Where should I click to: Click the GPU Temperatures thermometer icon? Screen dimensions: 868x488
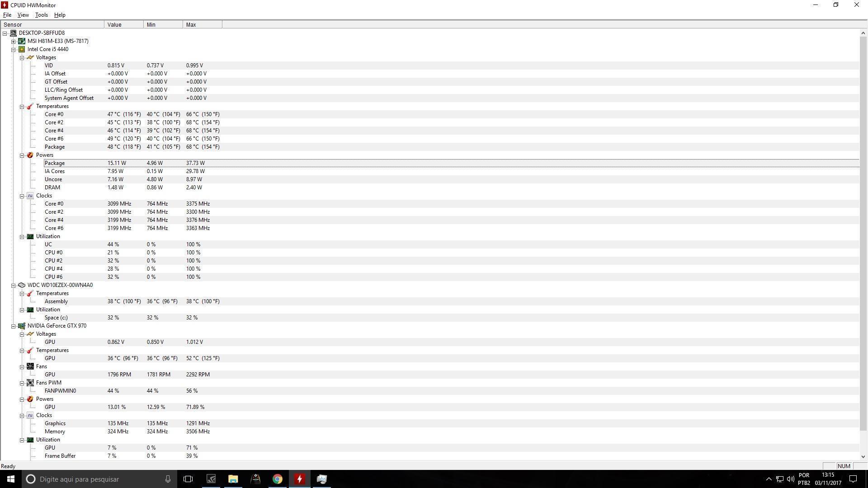click(30, 350)
